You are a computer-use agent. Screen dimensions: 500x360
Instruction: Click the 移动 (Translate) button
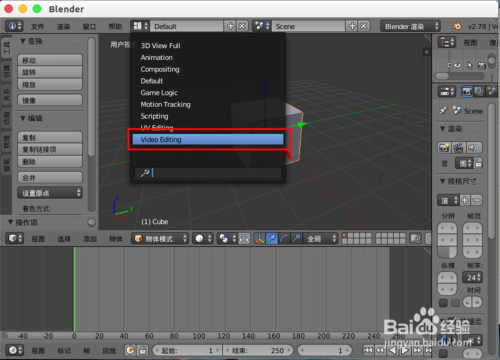[x=50, y=60]
